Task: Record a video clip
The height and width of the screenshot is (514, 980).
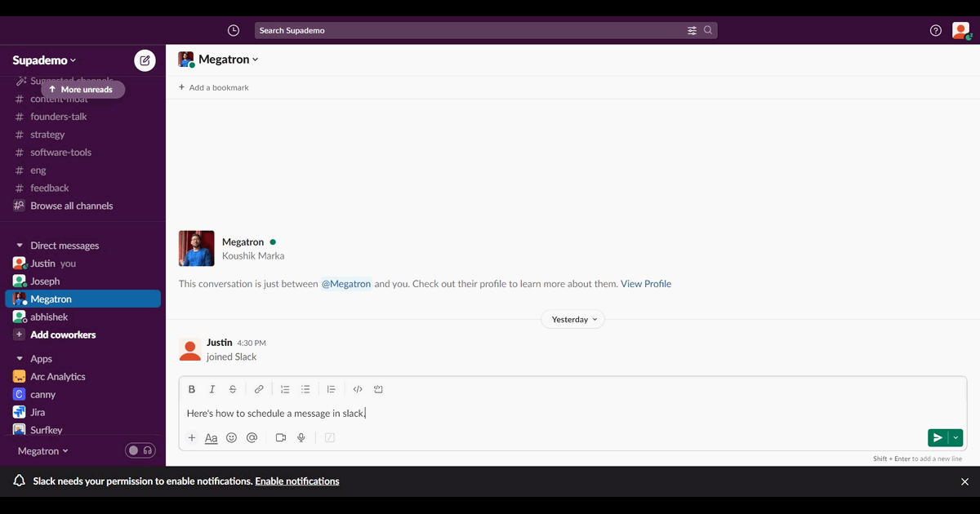Action: 281,438
